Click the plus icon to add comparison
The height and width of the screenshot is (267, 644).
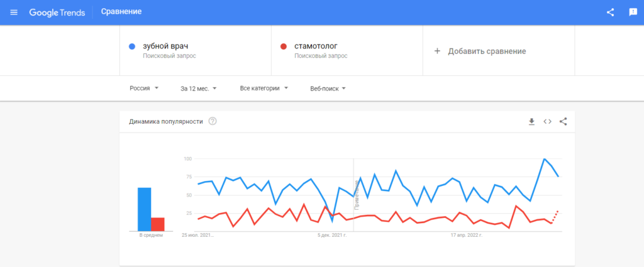[438, 51]
